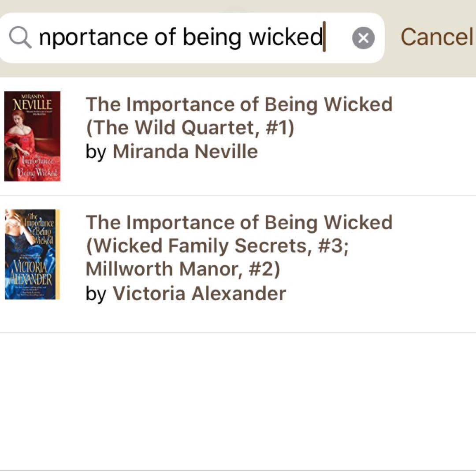Place cursor after 'wicked' in the search box

pyautogui.click(x=324, y=37)
